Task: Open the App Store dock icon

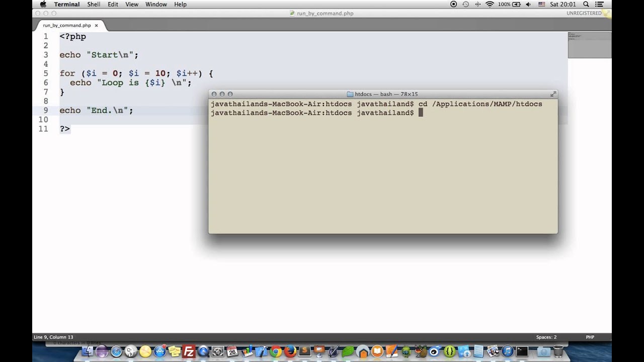Action: tap(159, 351)
